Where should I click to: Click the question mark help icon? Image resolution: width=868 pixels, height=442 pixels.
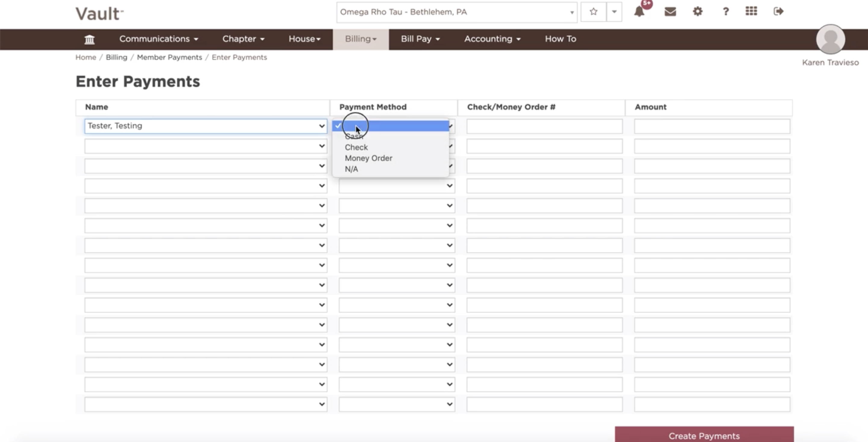725,12
